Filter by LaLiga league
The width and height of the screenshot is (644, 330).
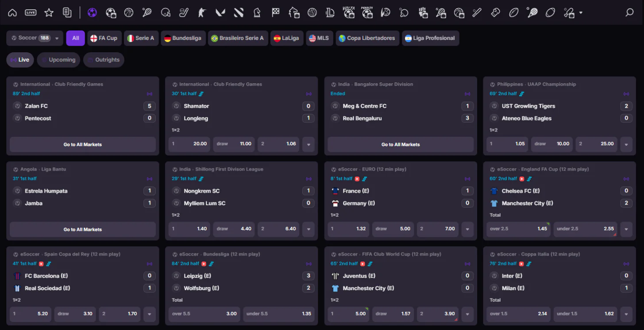coord(286,38)
